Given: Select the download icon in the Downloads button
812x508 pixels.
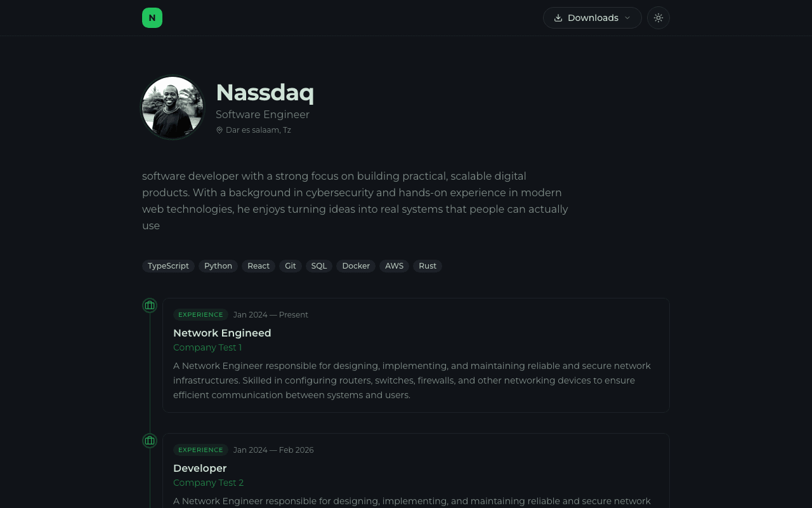Looking at the screenshot, I should click(x=558, y=18).
